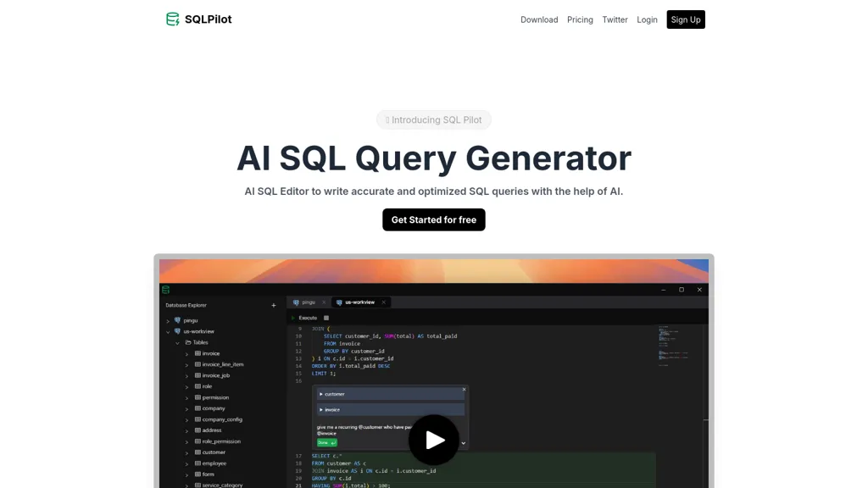This screenshot has height=488, width=868.
Task: Click the Tables folder icon
Action: coord(187,342)
